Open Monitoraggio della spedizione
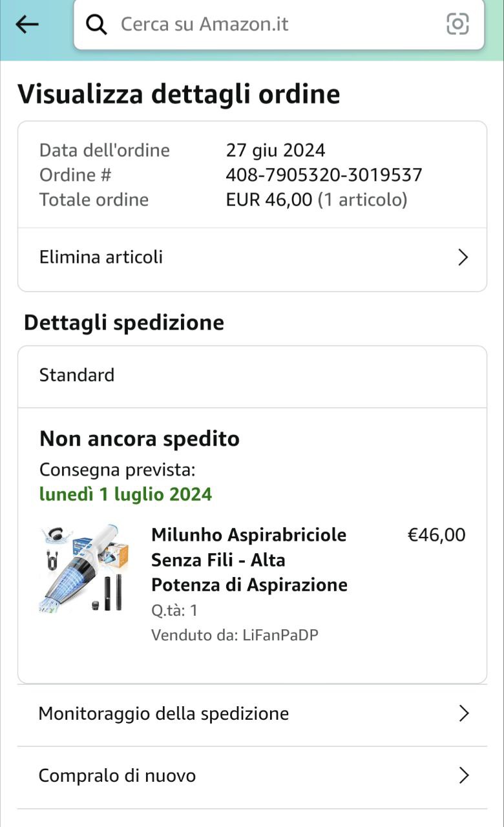Screen dimensions: 504x827 [163, 713]
